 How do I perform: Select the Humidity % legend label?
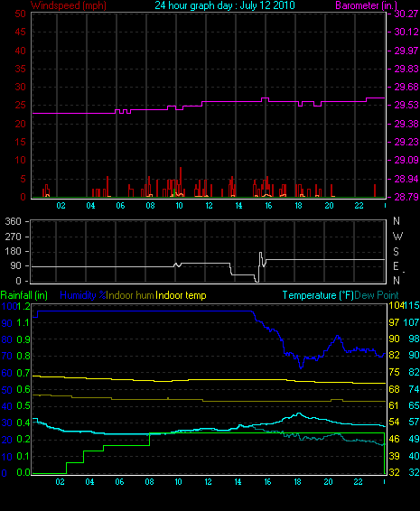[x=83, y=295]
